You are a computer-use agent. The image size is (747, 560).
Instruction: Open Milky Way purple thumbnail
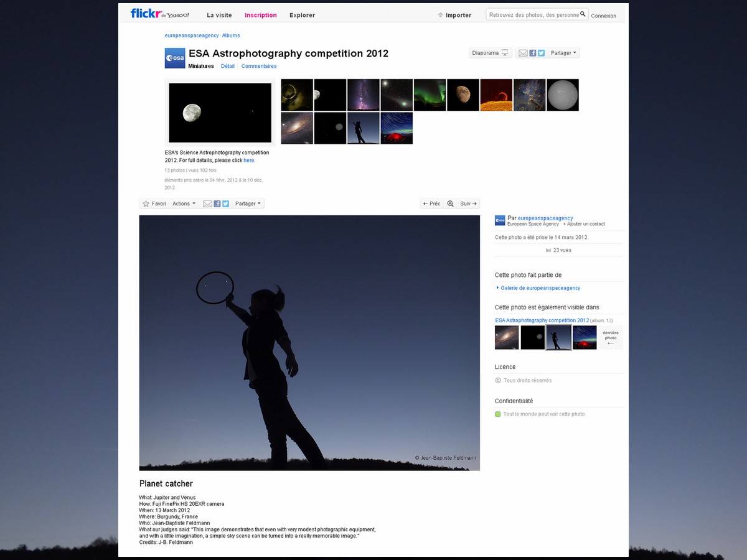pyautogui.click(x=364, y=95)
